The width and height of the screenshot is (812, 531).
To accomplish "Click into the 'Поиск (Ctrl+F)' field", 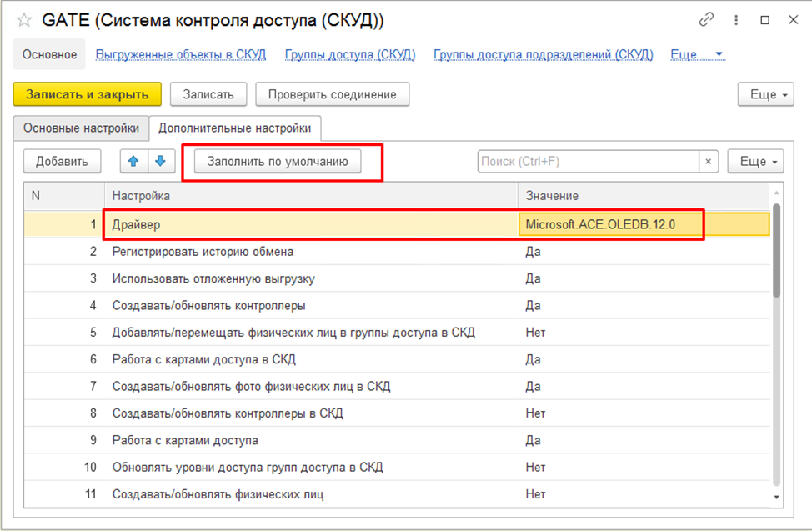I will [588, 161].
